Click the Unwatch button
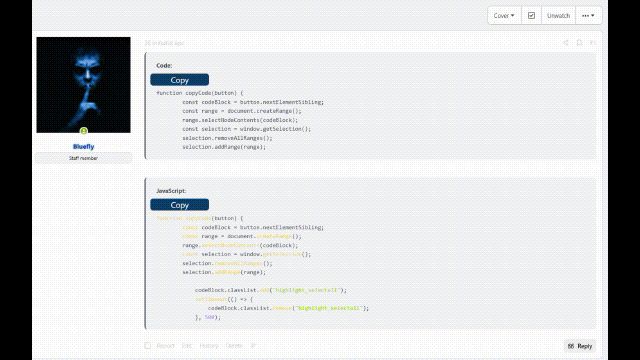The height and width of the screenshot is (360, 640). click(558, 16)
